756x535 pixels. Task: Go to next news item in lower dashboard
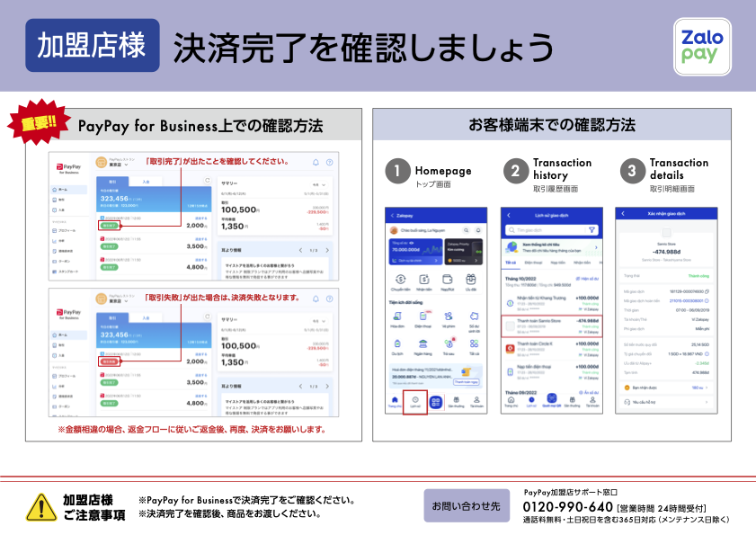click(327, 386)
